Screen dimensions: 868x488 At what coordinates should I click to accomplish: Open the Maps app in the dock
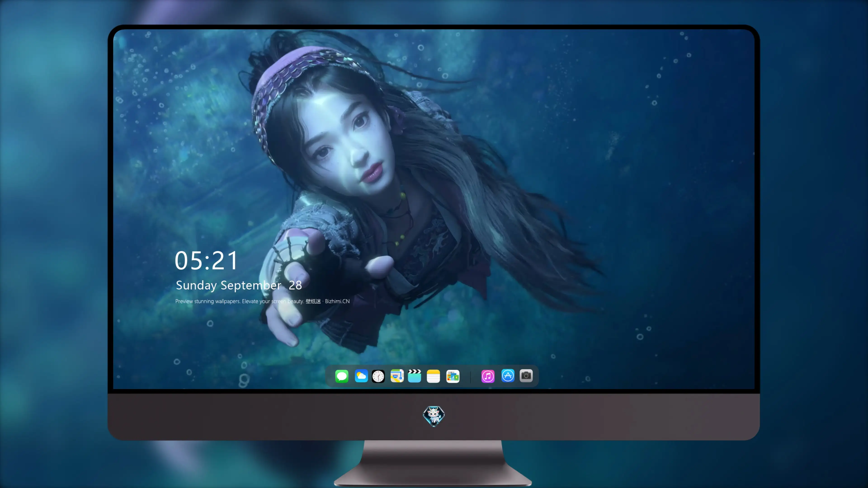(x=397, y=376)
